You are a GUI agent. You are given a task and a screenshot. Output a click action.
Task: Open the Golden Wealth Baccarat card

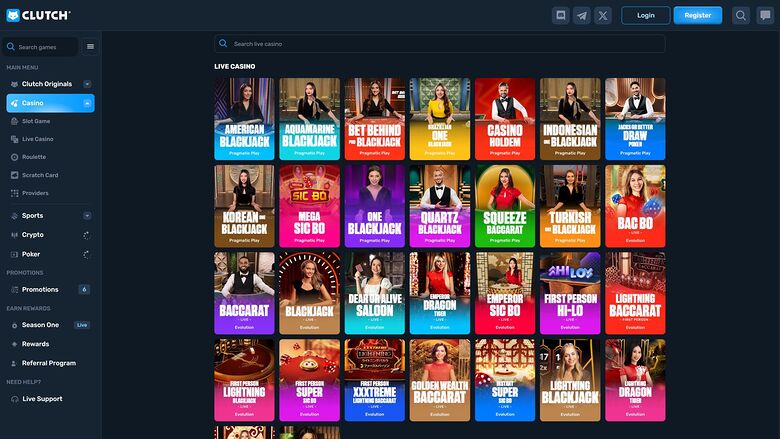click(440, 380)
